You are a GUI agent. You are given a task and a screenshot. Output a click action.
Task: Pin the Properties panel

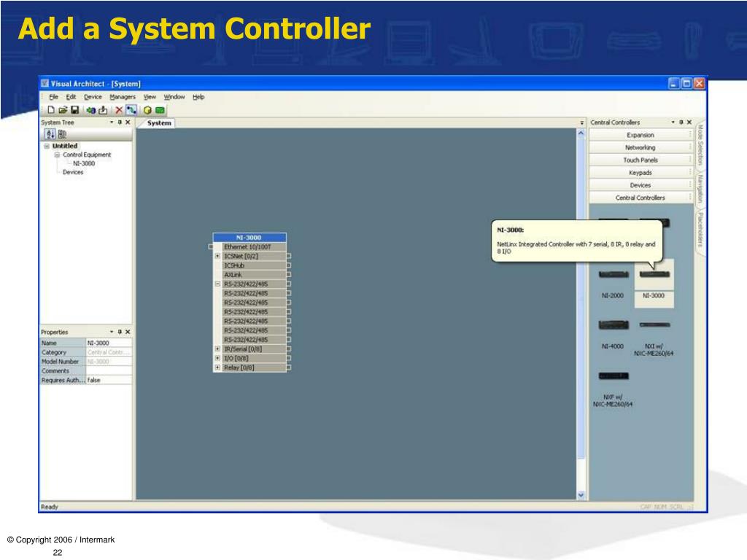tap(120, 332)
